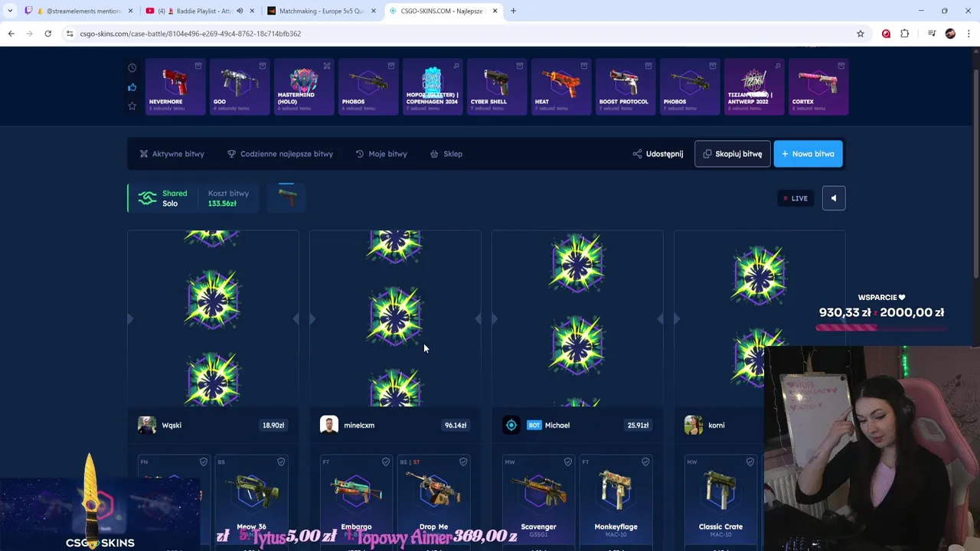Select the case thumbnail beside Koszt bitwy

pos(286,197)
